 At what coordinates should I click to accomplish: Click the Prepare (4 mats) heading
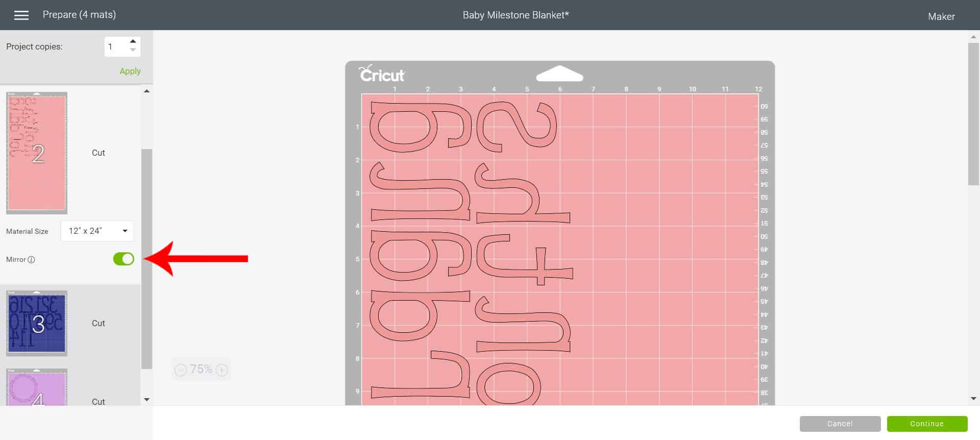79,15
